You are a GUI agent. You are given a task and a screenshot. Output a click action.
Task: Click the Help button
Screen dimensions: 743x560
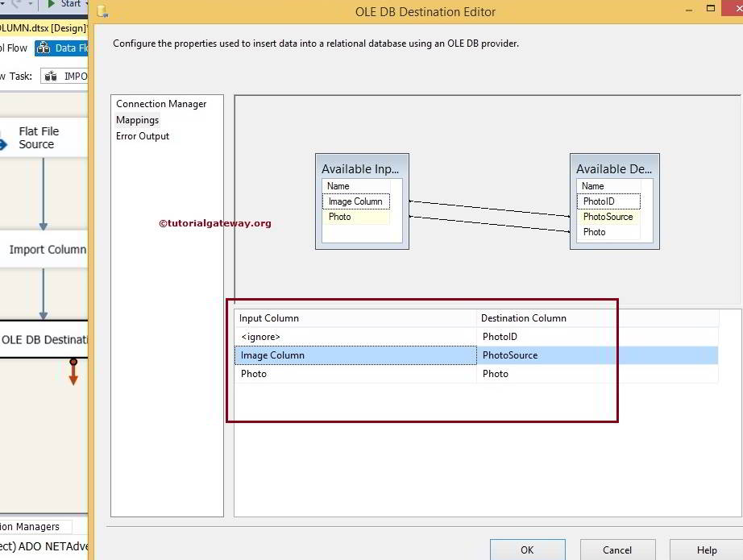[x=706, y=550]
